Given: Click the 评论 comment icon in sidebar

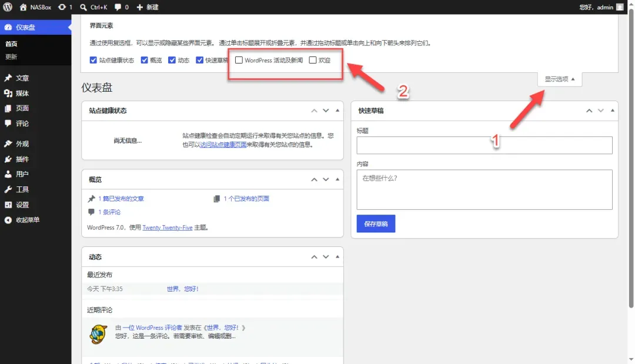Looking at the screenshot, I should [x=8, y=123].
